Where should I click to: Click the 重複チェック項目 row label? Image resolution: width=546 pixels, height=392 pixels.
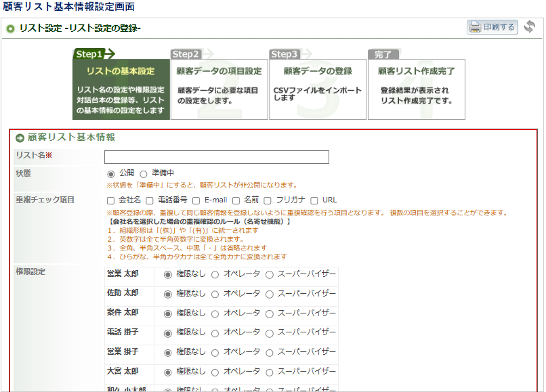point(45,200)
